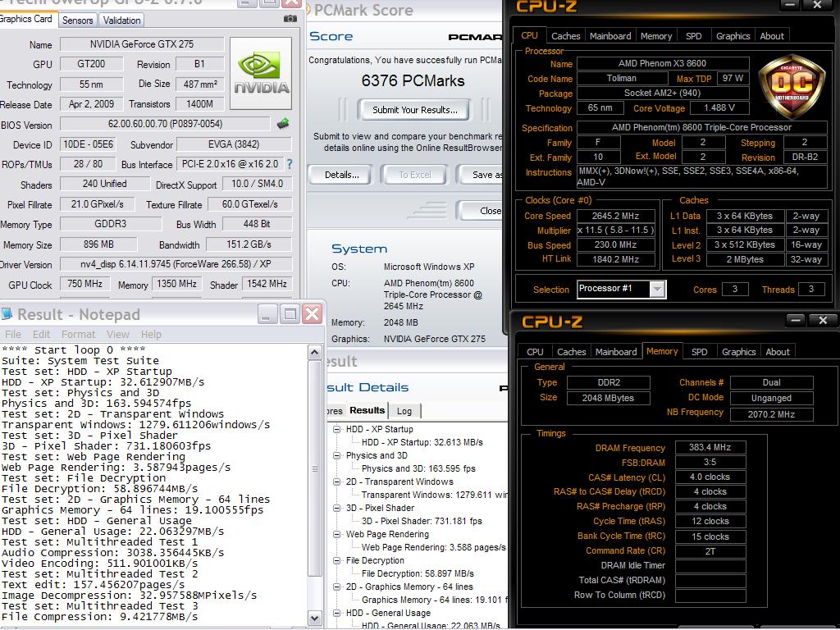Minimize the lower CPU-Z Memory window
The width and height of the screenshot is (840, 630).
tap(796, 321)
